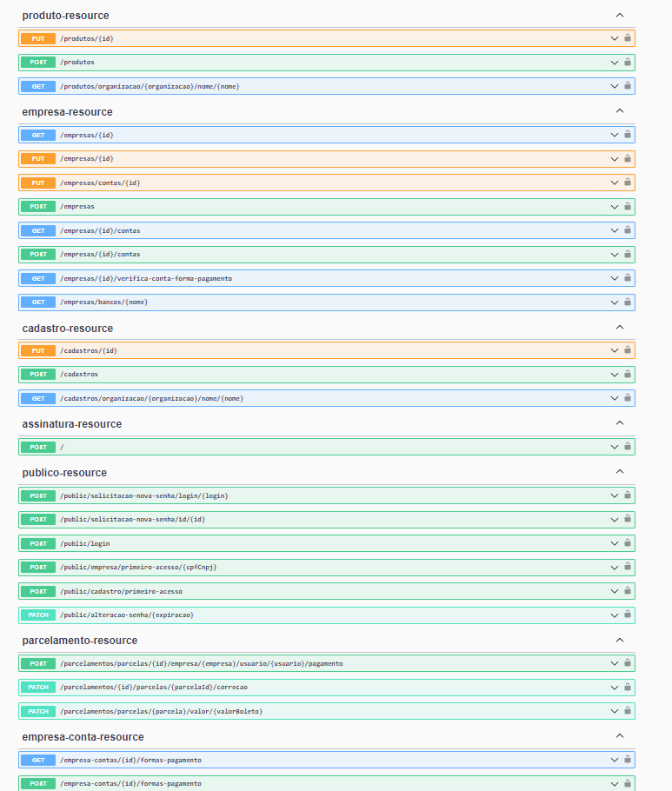Click lock icon on parcelas pagamento POST row
Image resolution: width=672 pixels, height=791 pixels.
tap(628, 663)
